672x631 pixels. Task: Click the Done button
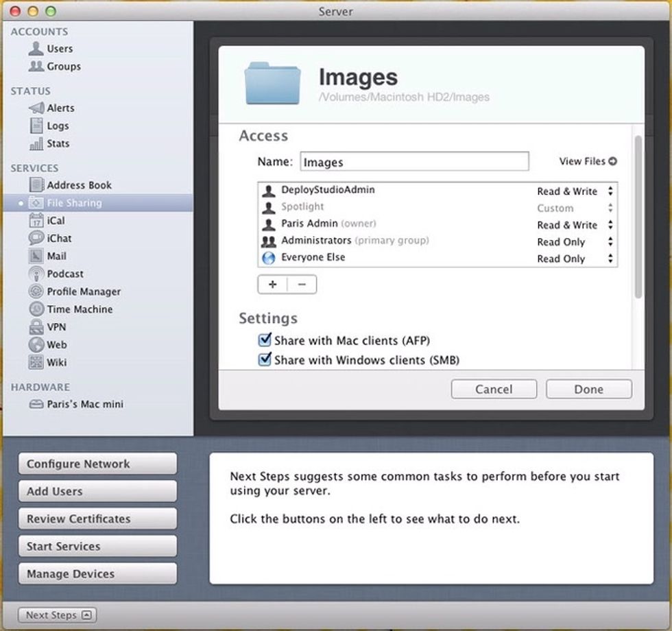pyautogui.click(x=588, y=389)
